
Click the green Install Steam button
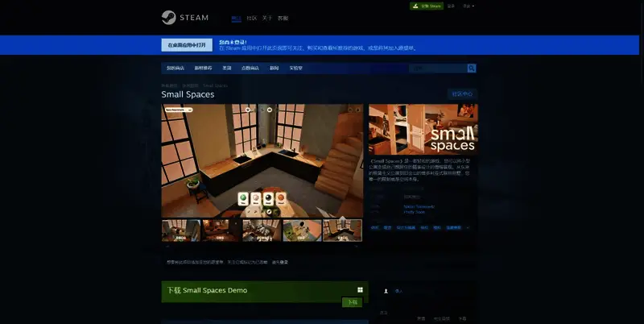[x=427, y=6]
